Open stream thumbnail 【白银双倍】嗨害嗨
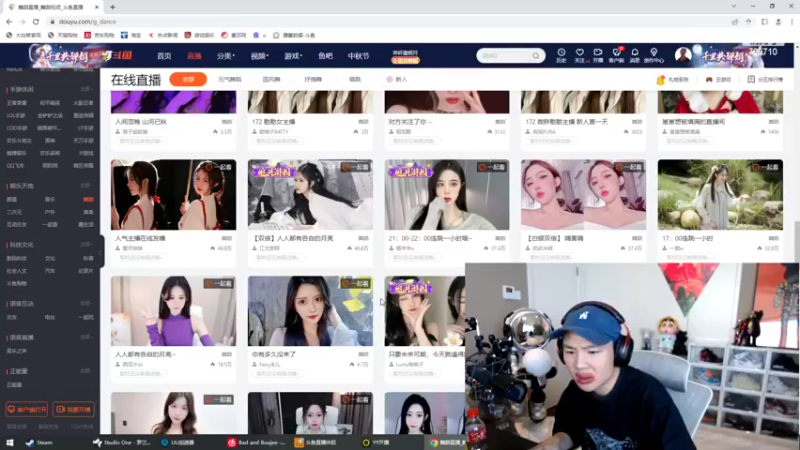800x450 pixels. [x=583, y=194]
